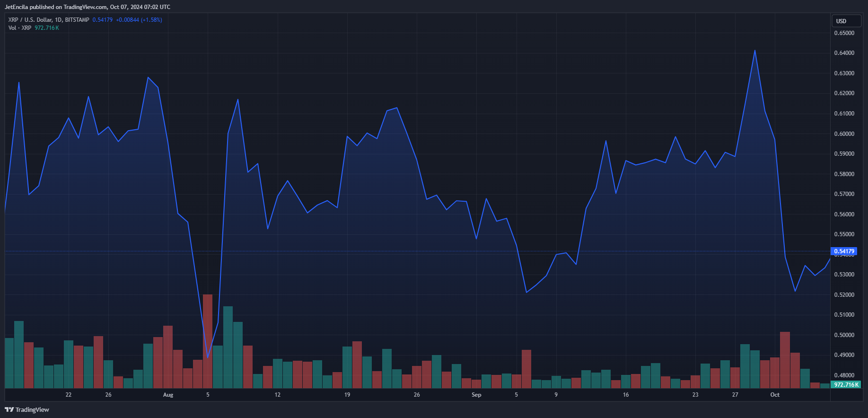Viewport: 868px width, 418px height.
Task: Click the Oct label on the time axis
Action: [775, 395]
